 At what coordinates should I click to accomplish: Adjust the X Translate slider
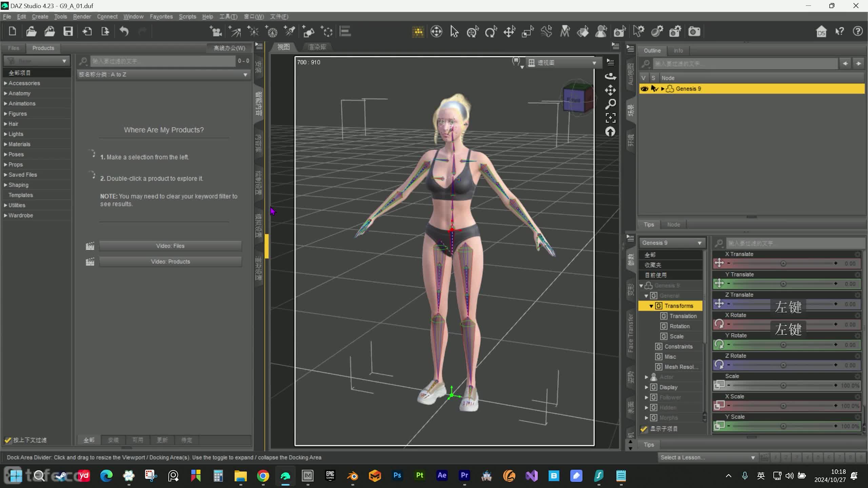783,263
